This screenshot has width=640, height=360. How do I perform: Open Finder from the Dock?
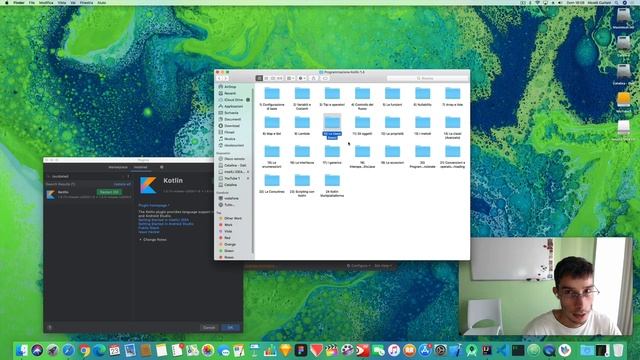coord(22,350)
